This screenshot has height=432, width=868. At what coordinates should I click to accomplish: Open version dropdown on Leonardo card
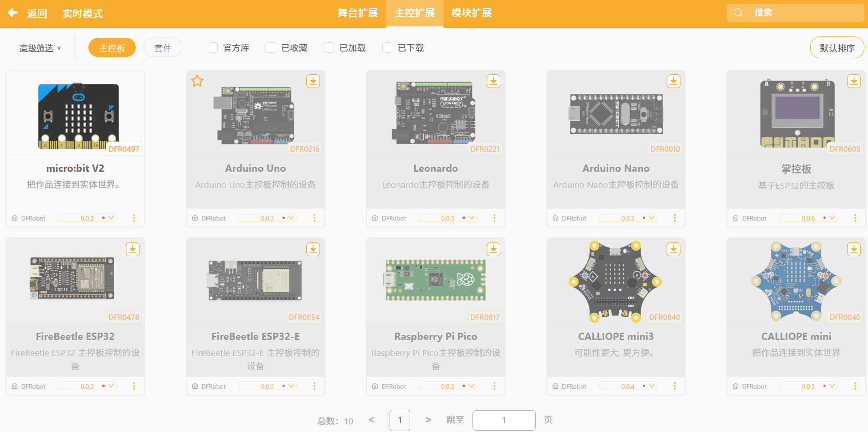(x=448, y=218)
